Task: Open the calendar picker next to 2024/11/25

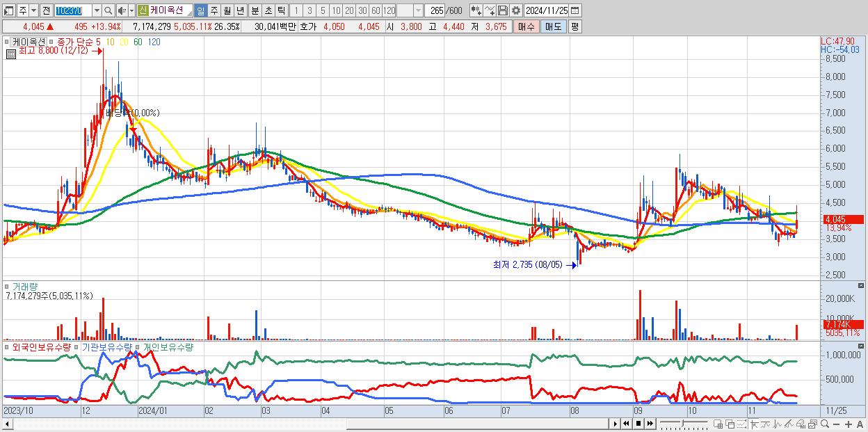Action: click(576, 10)
